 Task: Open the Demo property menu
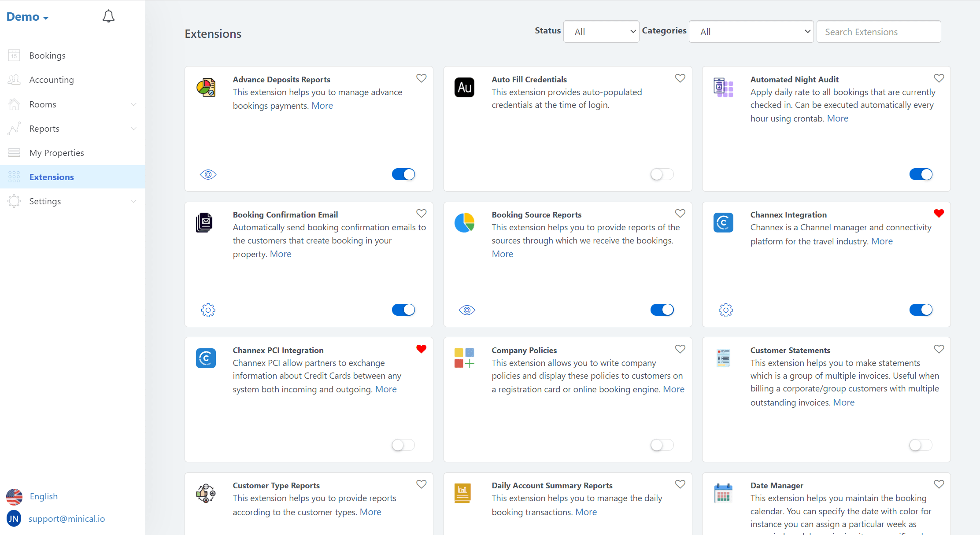coord(26,16)
